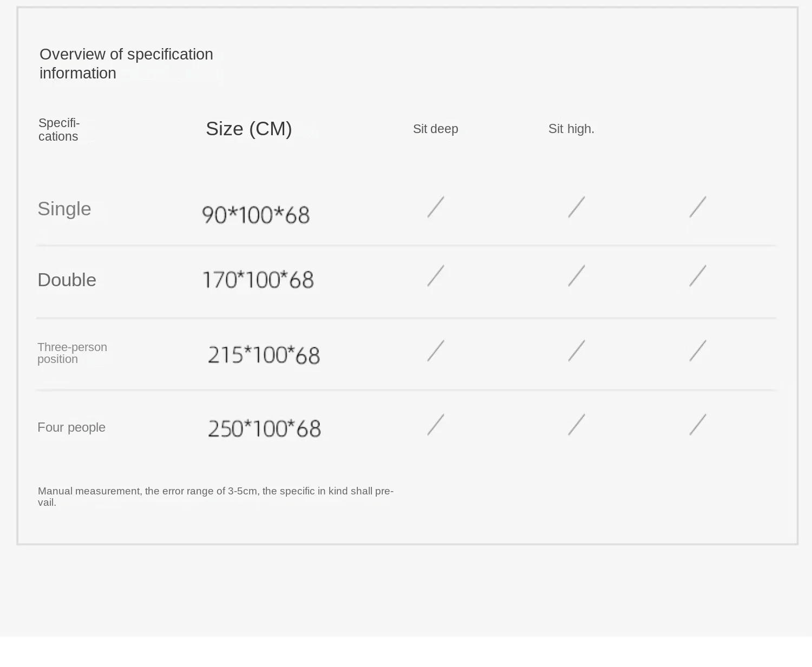
Task: Click the 90*100*68 size value
Action: [256, 215]
